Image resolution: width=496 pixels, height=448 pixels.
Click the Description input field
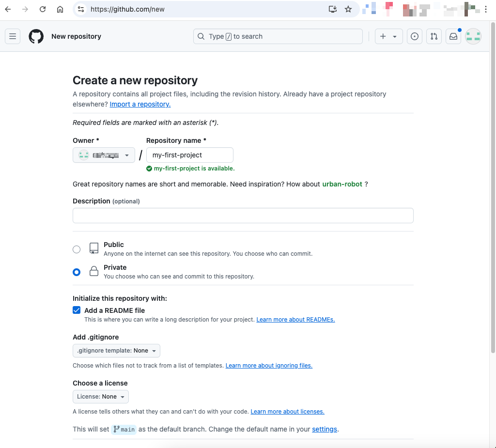pyautogui.click(x=243, y=216)
